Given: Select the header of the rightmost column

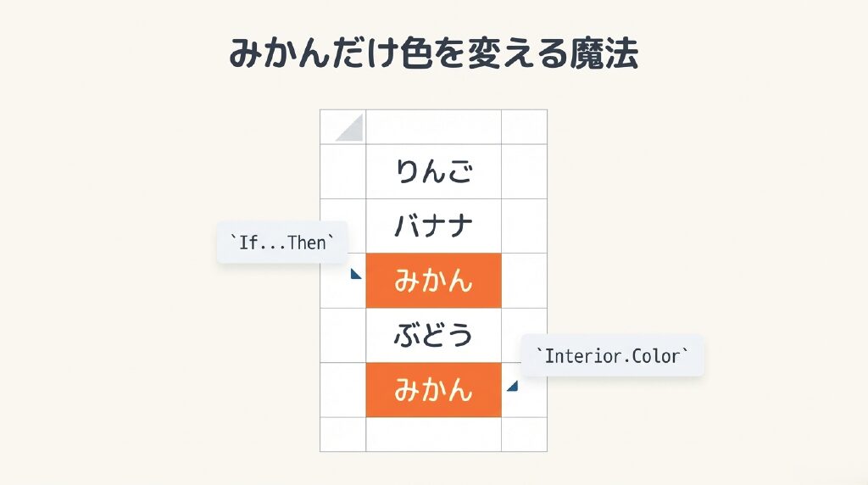Looking at the screenshot, I should coord(525,127).
